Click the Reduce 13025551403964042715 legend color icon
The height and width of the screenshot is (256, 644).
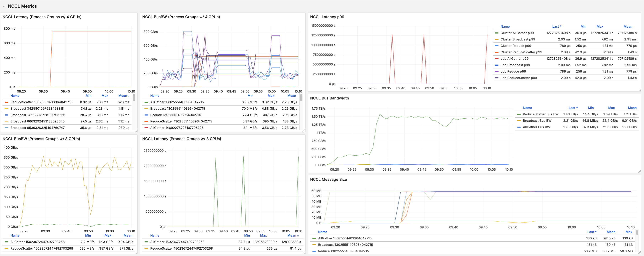pos(146,115)
